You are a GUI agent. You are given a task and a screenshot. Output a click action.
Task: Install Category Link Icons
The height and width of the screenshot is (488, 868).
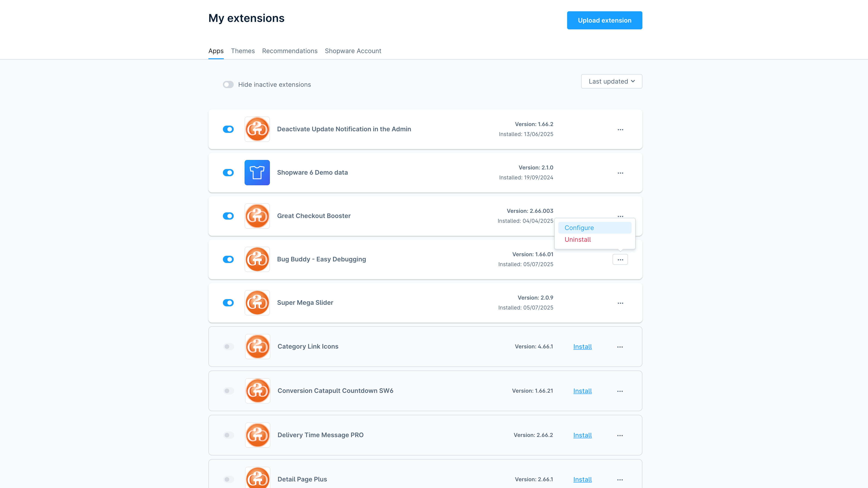coord(582,347)
